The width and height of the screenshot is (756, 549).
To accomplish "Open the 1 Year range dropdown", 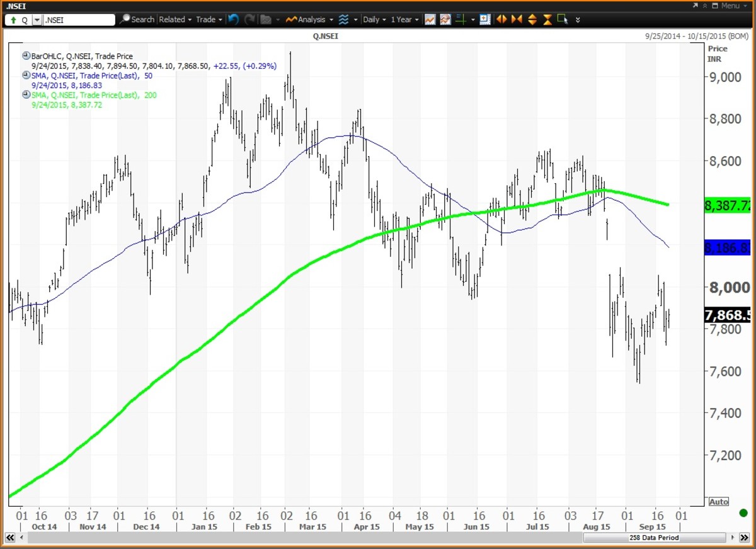I will tap(404, 20).
